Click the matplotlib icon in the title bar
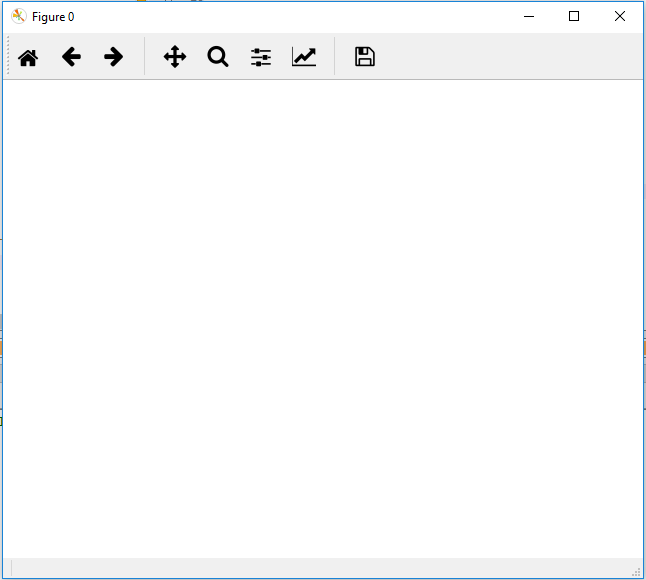 click(x=19, y=16)
